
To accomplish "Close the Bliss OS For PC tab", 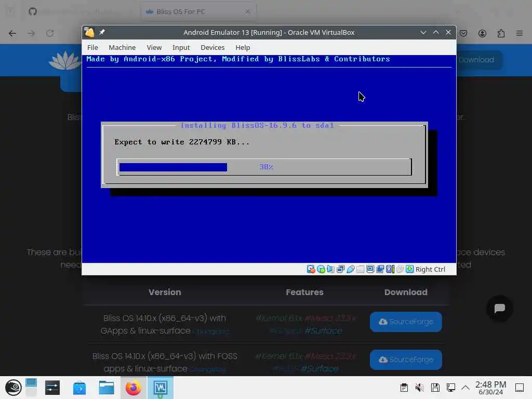I will pos(248,11).
